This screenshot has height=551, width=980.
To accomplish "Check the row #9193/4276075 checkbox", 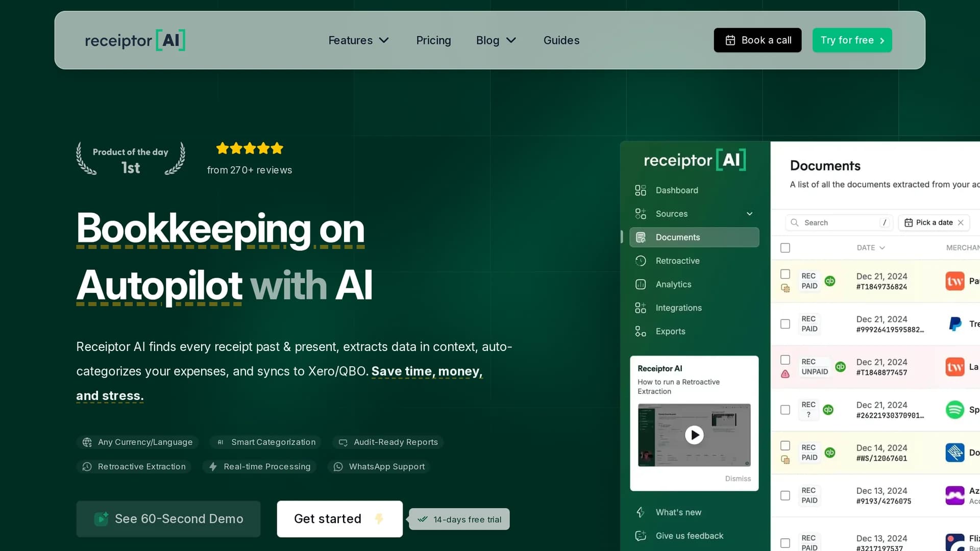I will point(785,495).
